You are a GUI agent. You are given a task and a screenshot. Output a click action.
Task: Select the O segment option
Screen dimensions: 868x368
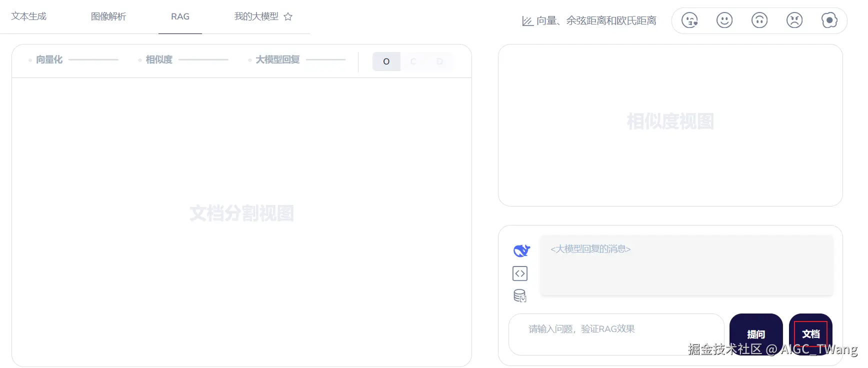click(x=386, y=61)
